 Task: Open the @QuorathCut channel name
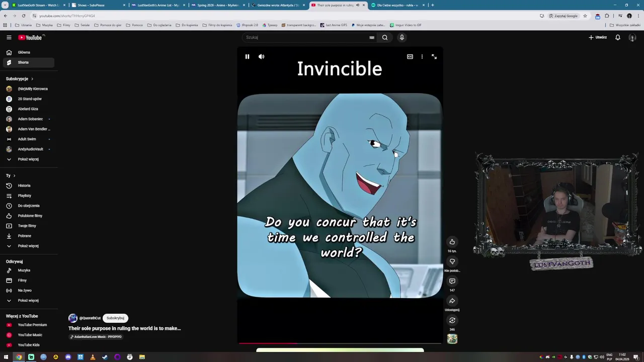click(90, 318)
